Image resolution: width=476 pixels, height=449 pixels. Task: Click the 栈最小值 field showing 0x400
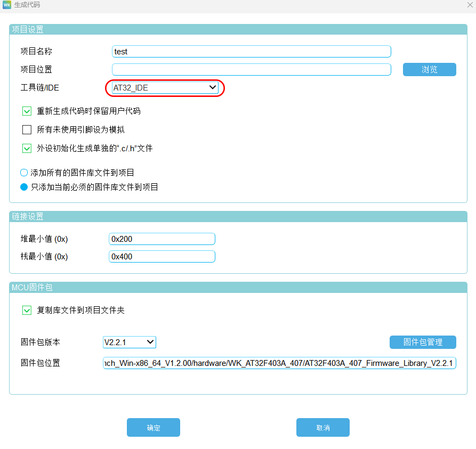pyautogui.click(x=162, y=257)
